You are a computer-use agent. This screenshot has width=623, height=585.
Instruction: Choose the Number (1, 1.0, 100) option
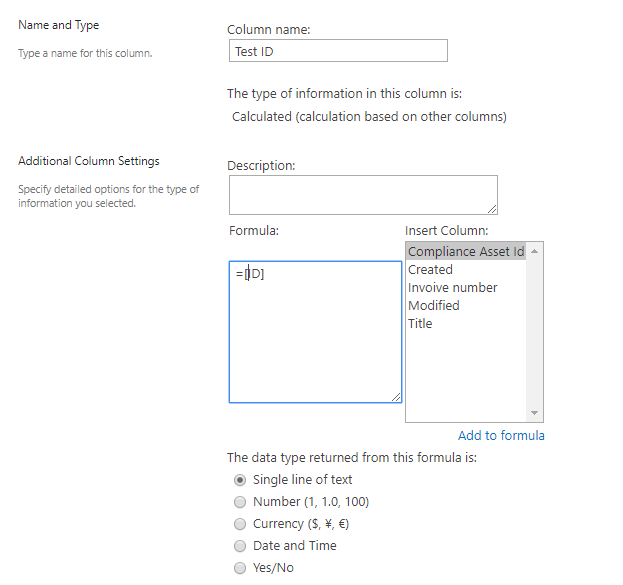click(240, 502)
